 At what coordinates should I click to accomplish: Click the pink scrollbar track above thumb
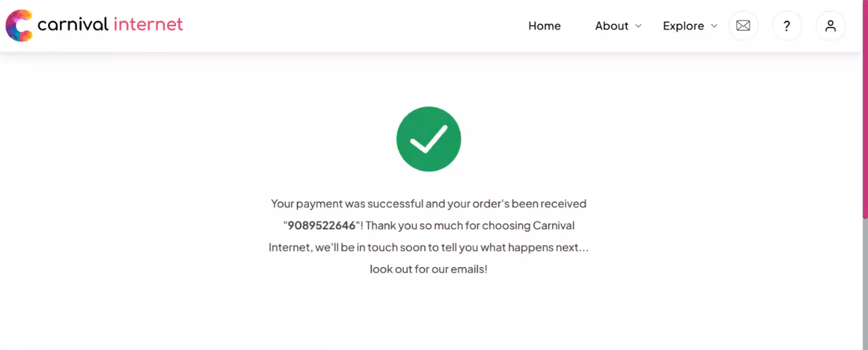click(865, 109)
